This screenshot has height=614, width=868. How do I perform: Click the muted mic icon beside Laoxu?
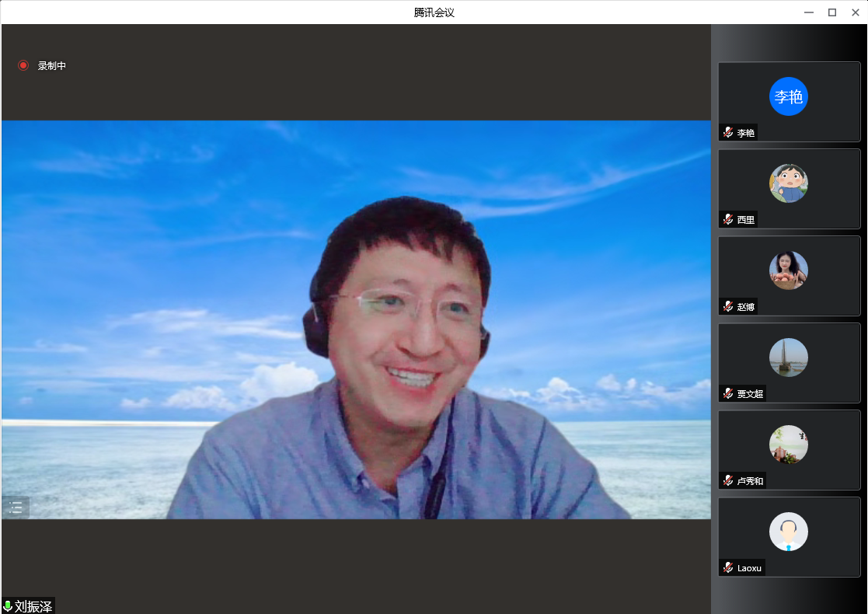(728, 568)
